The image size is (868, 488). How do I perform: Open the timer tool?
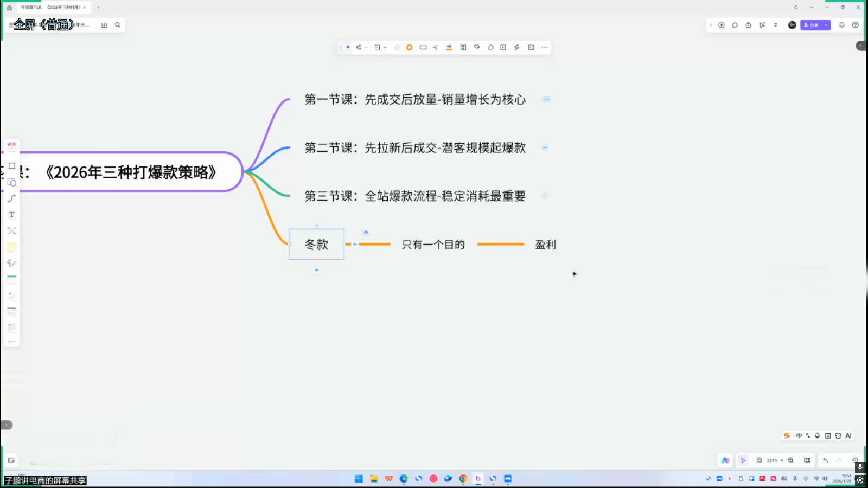[748, 25]
